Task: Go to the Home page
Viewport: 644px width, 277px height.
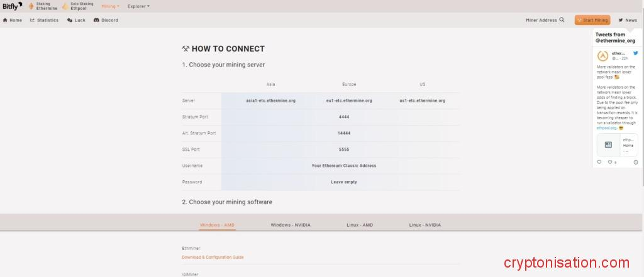Action: tap(13, 20)
